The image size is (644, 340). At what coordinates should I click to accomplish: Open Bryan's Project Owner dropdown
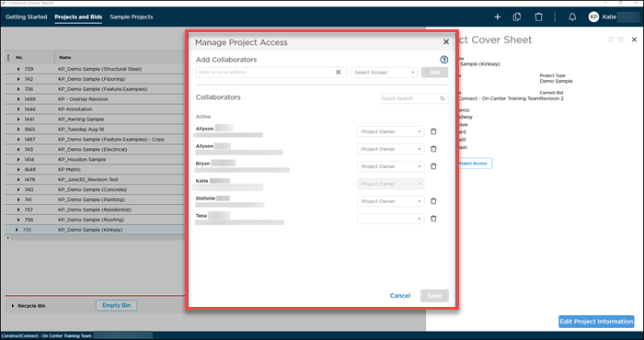click(x=391, y=166)
